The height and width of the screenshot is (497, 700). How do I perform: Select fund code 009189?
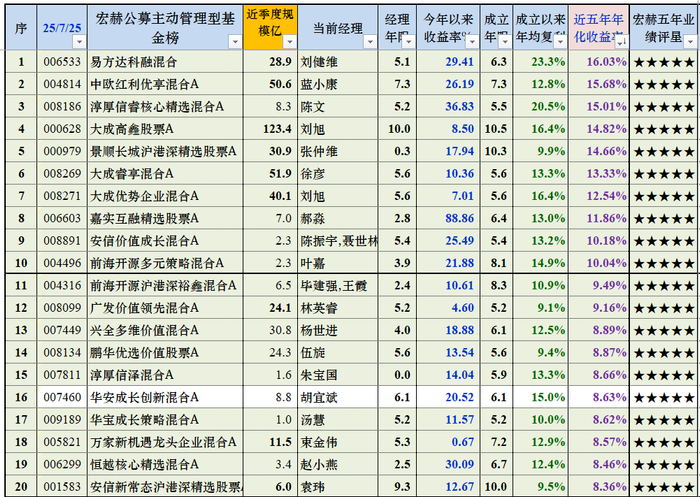coord(62,419)
